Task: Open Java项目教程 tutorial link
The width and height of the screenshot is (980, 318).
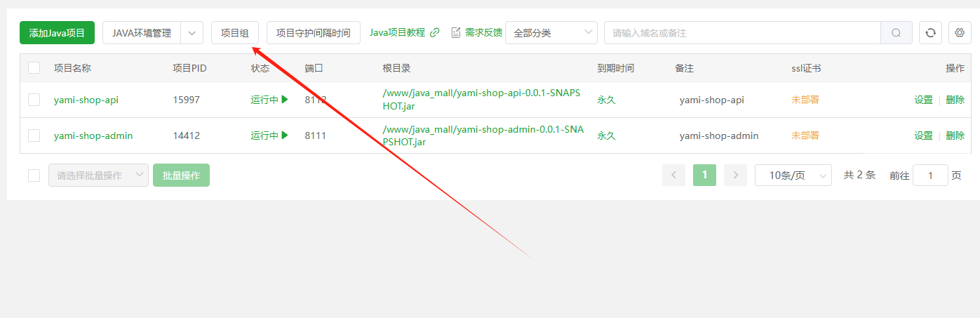Action: click(404, 32)
